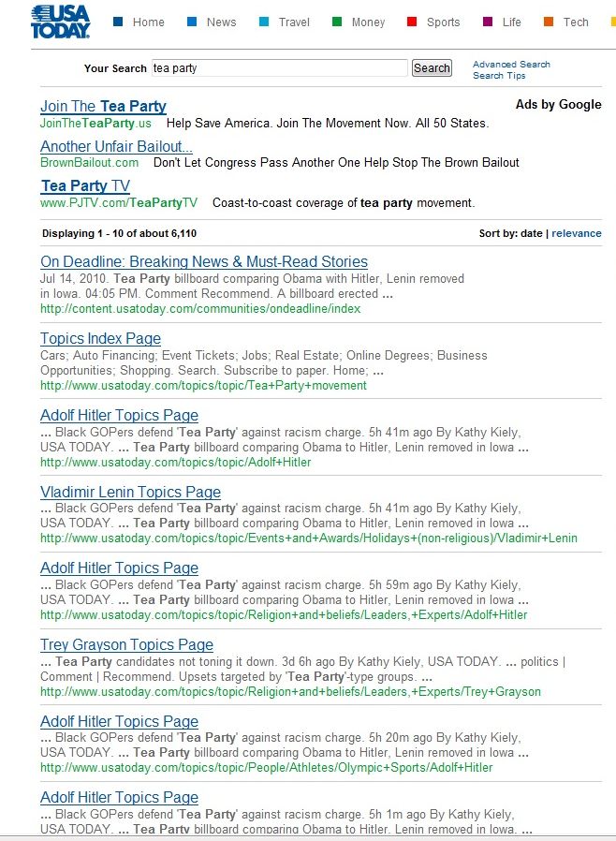Open the Advanced Search link
The width and height of the screenshot is (616, 841).
tap(511, 65)
